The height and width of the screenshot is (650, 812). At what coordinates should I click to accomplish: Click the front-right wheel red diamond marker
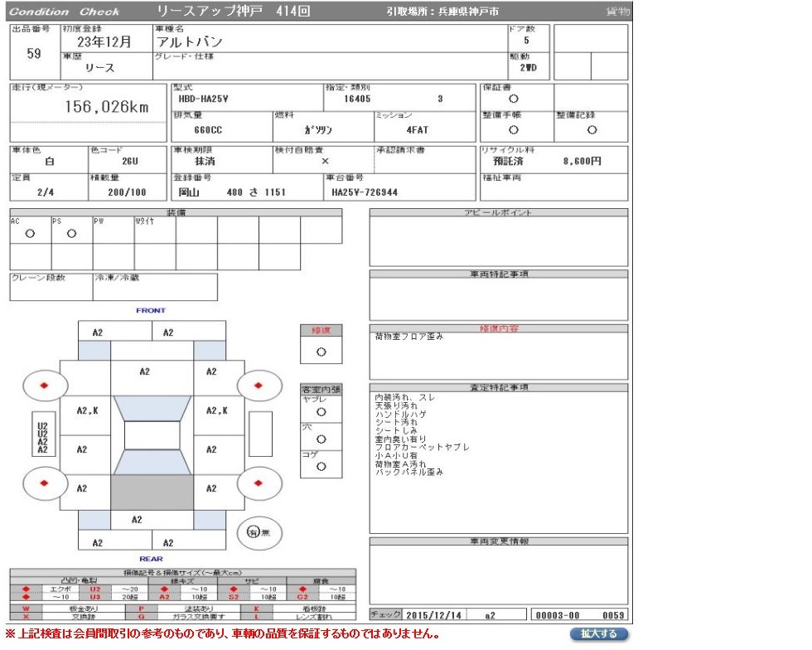click(x=258, y=386)
